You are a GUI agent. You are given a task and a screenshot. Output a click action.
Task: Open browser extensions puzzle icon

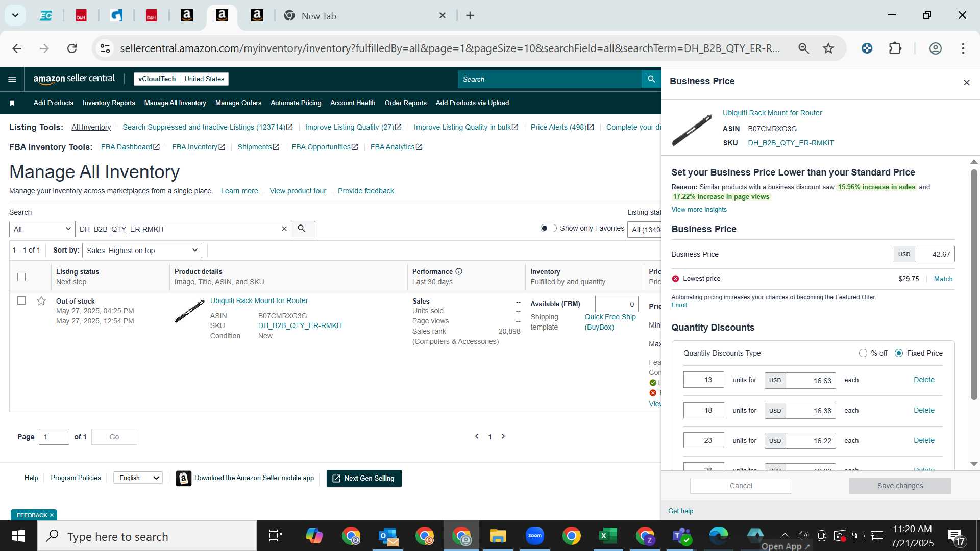coord(895,48)
